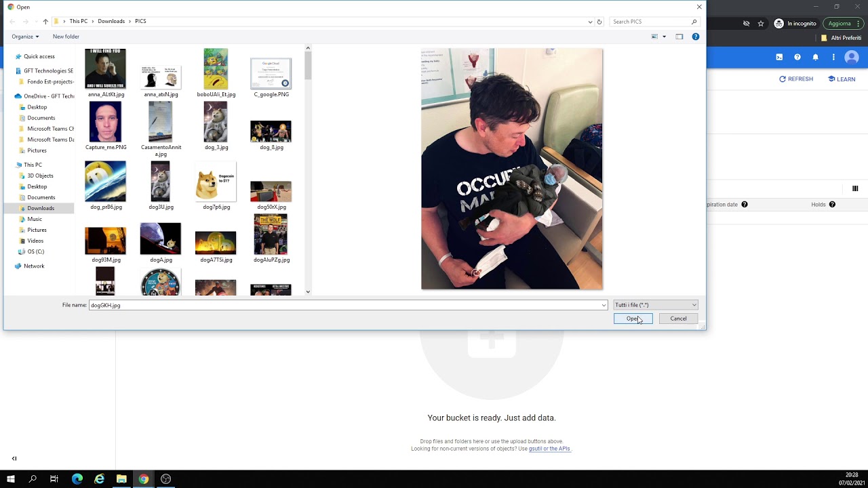Screen dimensions: 868x488
Task: Click the help icon beside Holds
Action: click(832, 205)
